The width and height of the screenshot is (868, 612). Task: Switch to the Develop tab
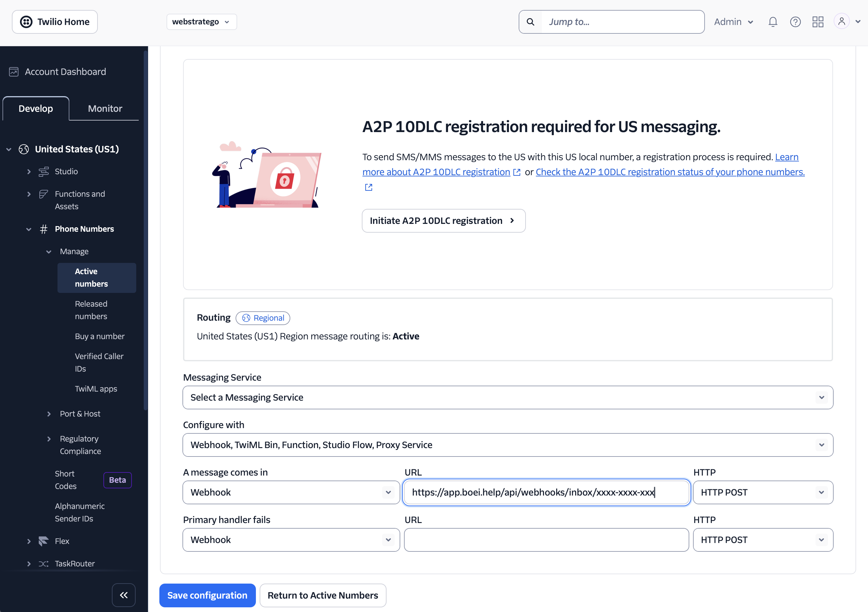[x=36, y=108]
